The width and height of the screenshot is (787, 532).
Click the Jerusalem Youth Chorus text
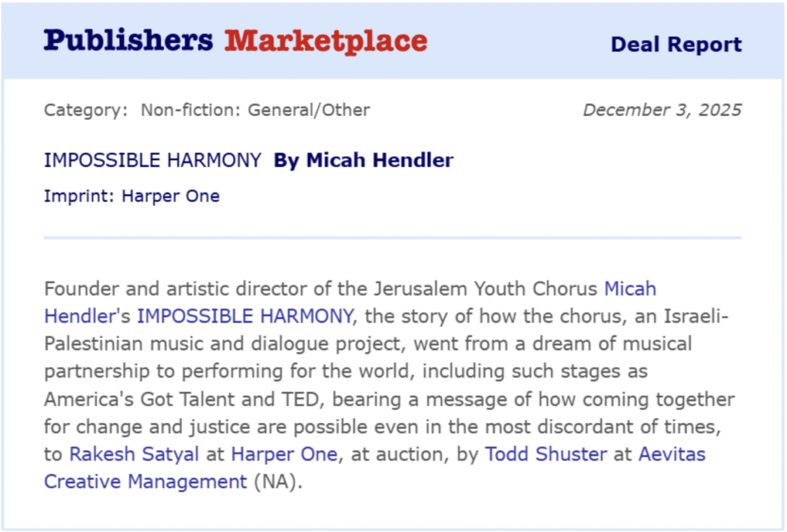tap(485, 289)
